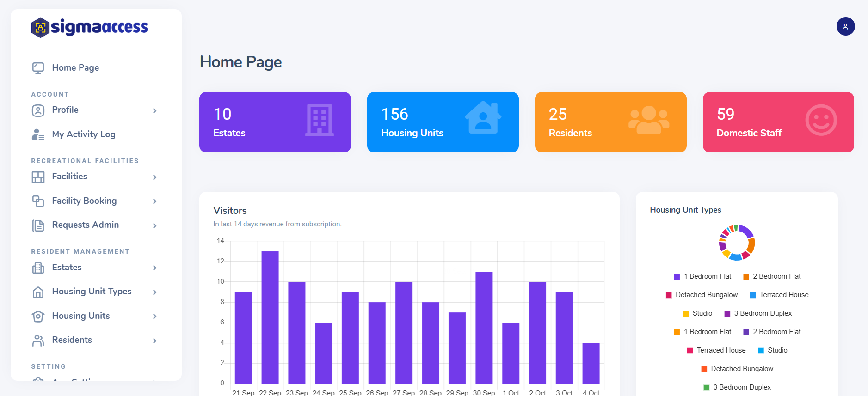The width and height of the screenshot is (868, 396).
Task: Toggle the yellow Studio legend swatch
Action: click(x=686, y=314)
